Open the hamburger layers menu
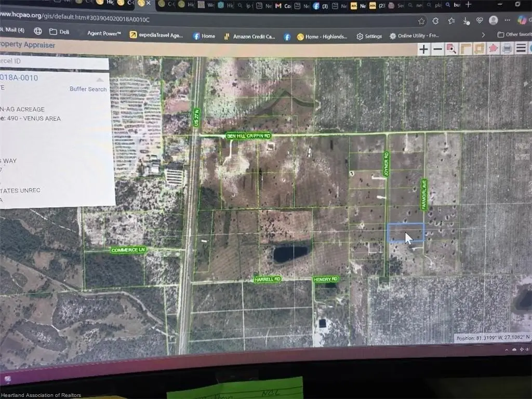 (x=521, y=49)
